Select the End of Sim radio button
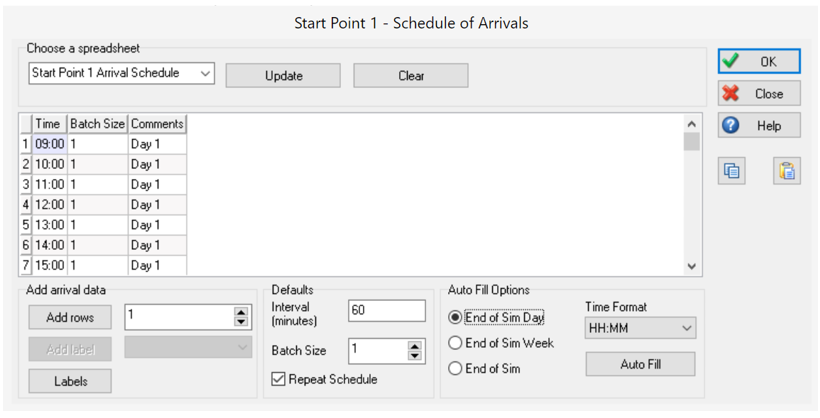This screenshot has width=820, height=418. tap(456, 369)
